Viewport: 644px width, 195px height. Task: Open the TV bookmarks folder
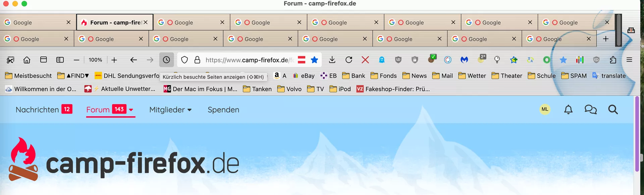[x=316, y=89]
